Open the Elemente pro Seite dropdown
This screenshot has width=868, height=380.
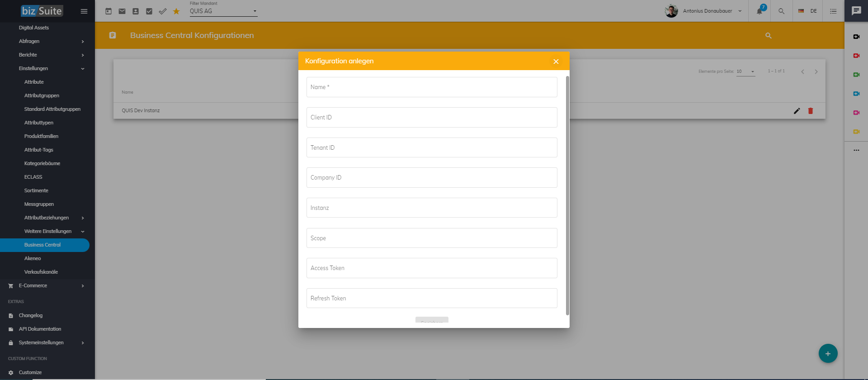click(745, 71)
